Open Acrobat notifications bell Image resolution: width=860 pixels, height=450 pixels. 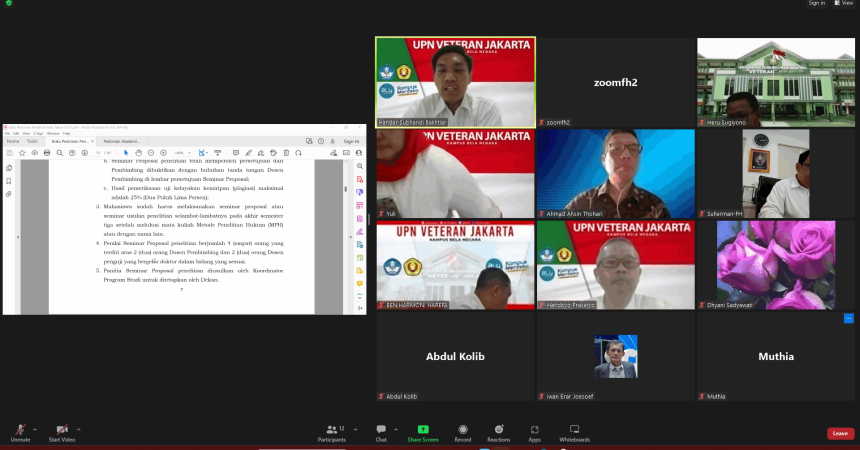(332, 141)
